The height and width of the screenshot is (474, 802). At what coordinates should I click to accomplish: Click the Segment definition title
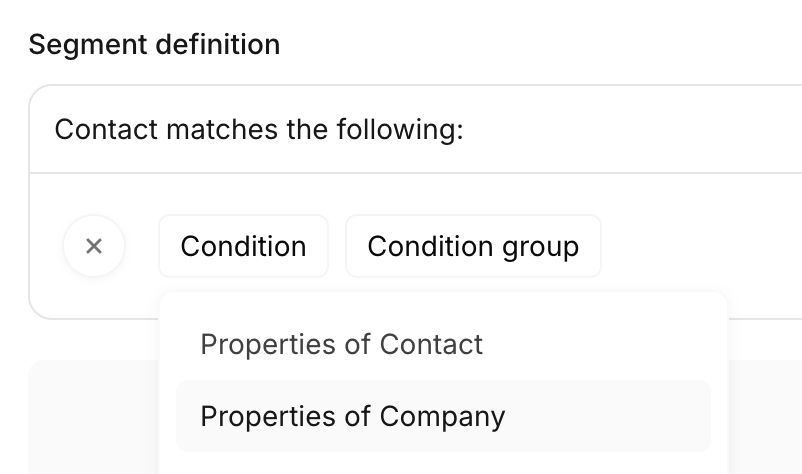coord(154,44)
